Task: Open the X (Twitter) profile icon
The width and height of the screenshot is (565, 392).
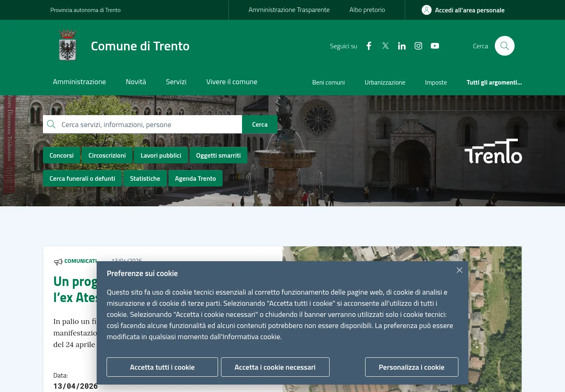Action: click(385, 46)
